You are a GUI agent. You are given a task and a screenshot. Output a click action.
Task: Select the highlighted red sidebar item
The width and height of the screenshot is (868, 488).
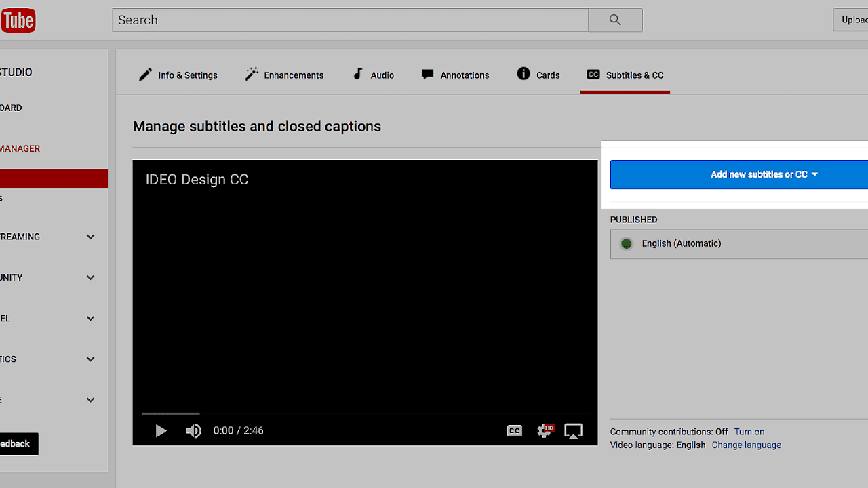point(54,178)
